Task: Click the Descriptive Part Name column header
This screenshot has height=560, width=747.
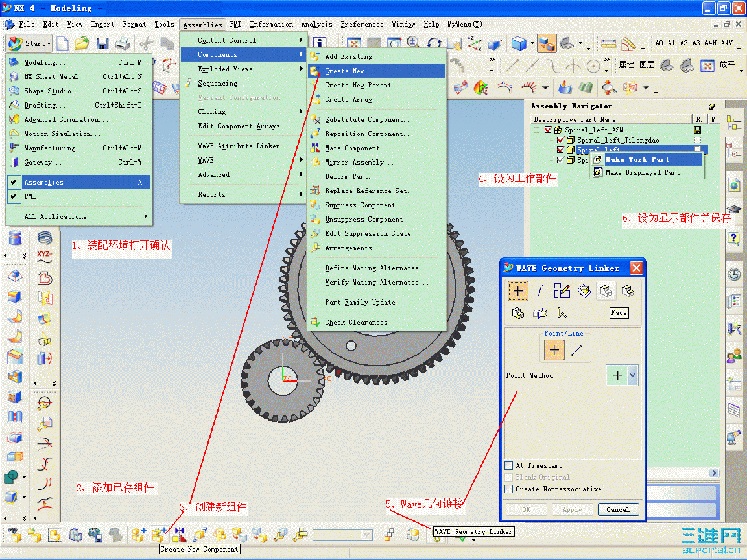Action: click(x=611, y=119)
